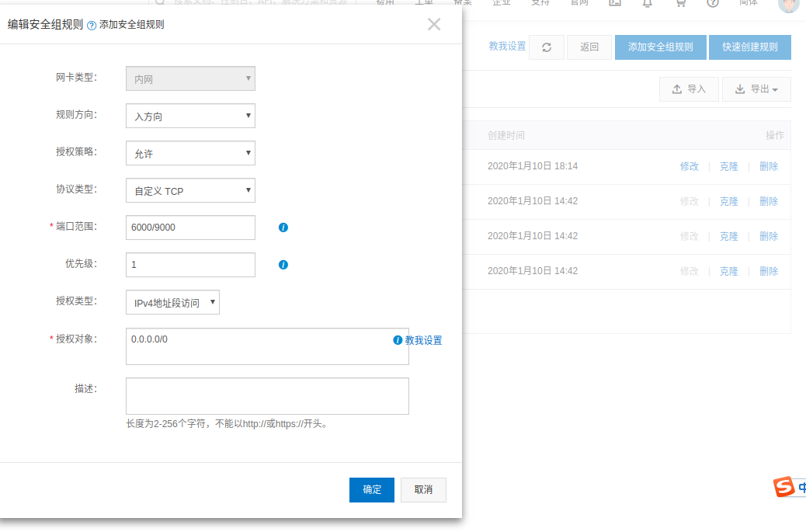Click the 导入 import button label
Image resolution: width=806 pixels, height=532 pixels.
pyautogui.click(x=697, y=89)
